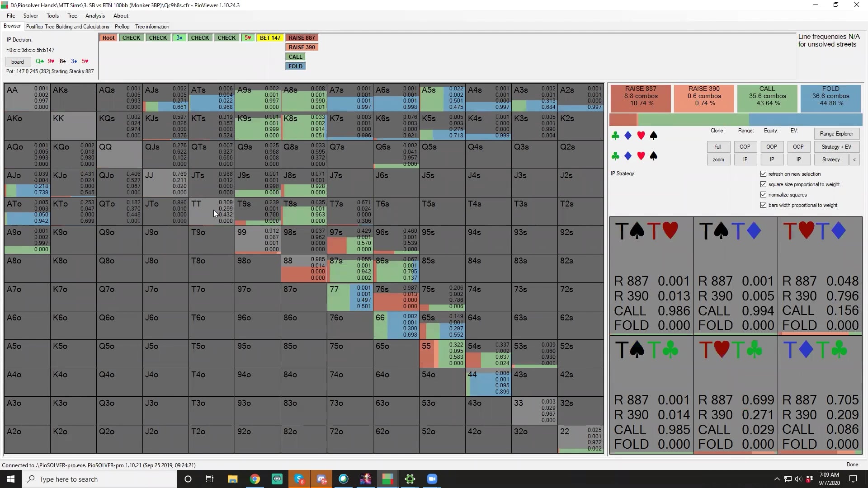Uncheck refresh on new selection
The image size is (868, 488).
click(764, 174)
